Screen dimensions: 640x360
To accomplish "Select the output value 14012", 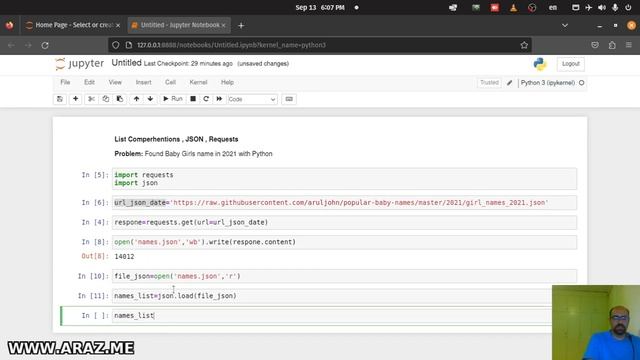I will tap(124, 257).
